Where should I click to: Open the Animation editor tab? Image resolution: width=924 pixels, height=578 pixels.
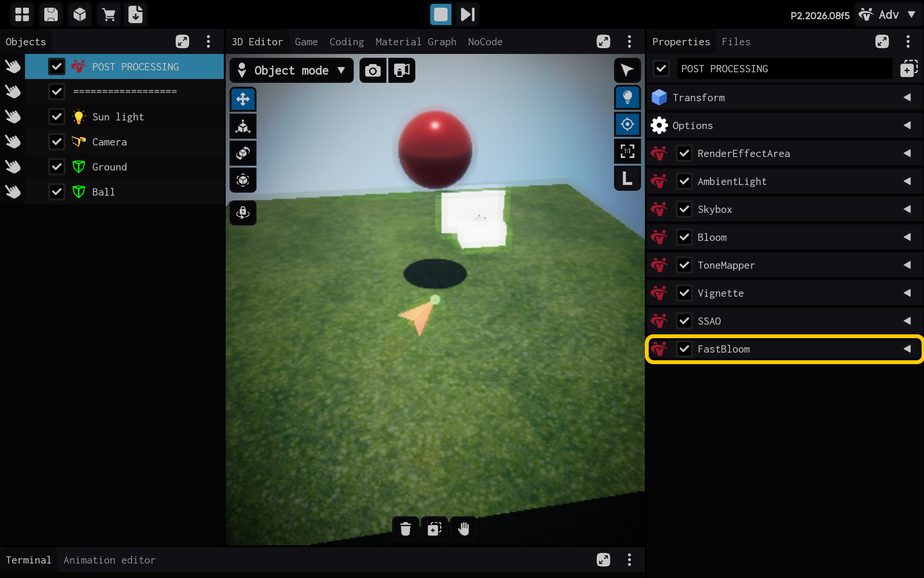tap(109, 560)
